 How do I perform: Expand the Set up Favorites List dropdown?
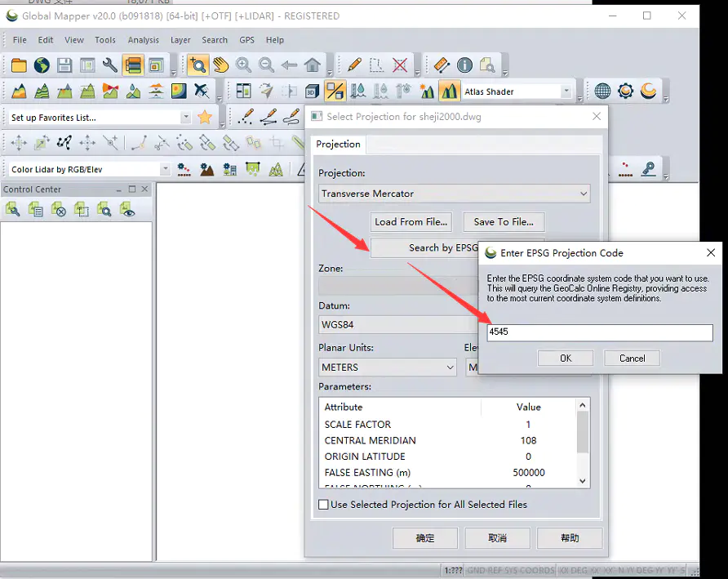click(x=185, y=117)
